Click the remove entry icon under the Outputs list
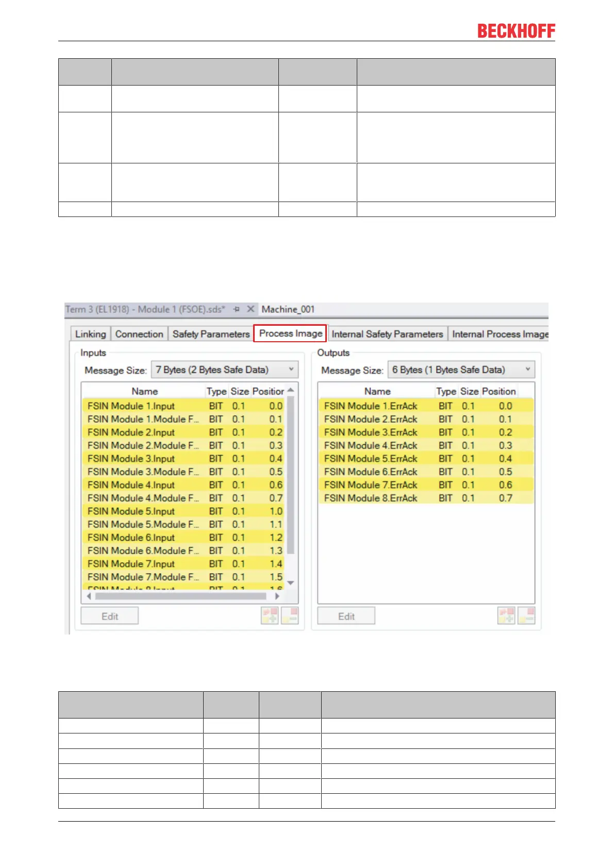 pyautogui.click(x=526, y=615)
